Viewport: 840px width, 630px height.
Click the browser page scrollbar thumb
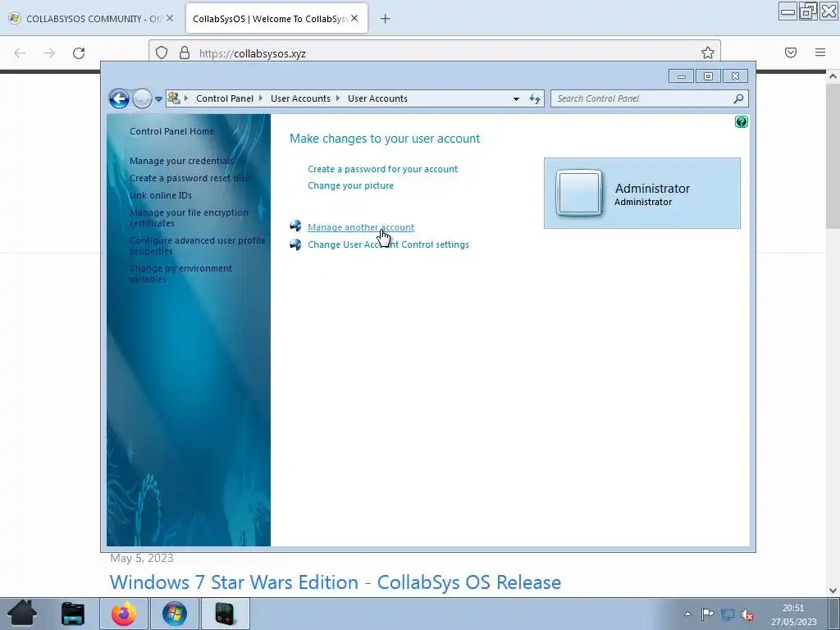pos(833,155)
